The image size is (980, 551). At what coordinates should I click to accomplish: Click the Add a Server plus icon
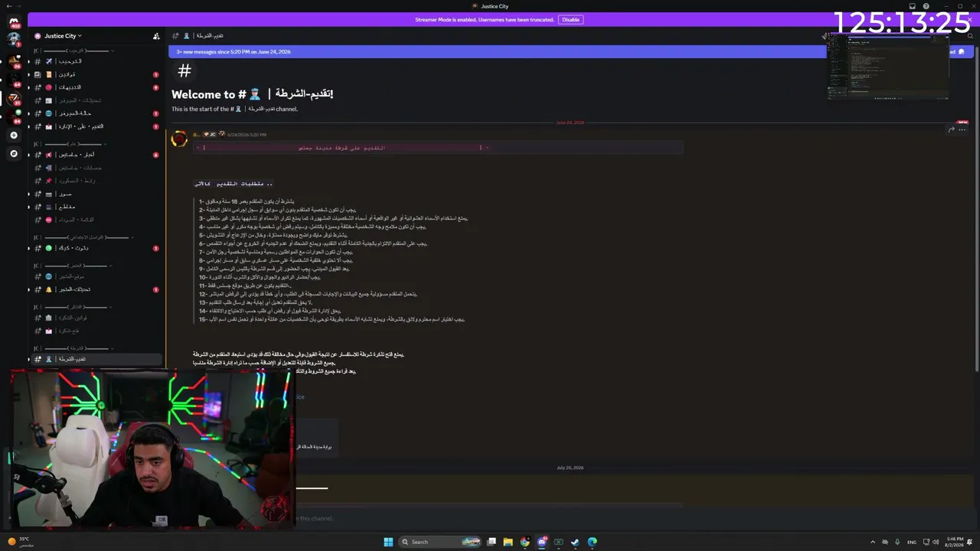(x=14, y=135)
